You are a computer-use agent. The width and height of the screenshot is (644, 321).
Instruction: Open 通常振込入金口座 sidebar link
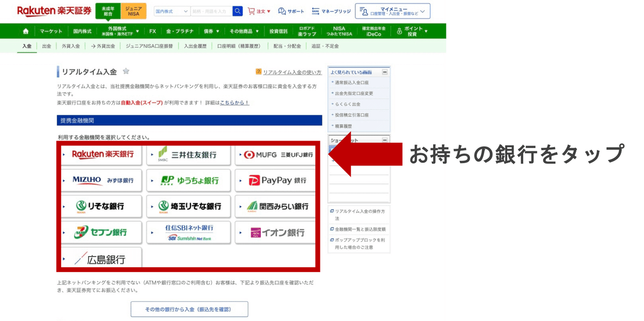[351, 83]
